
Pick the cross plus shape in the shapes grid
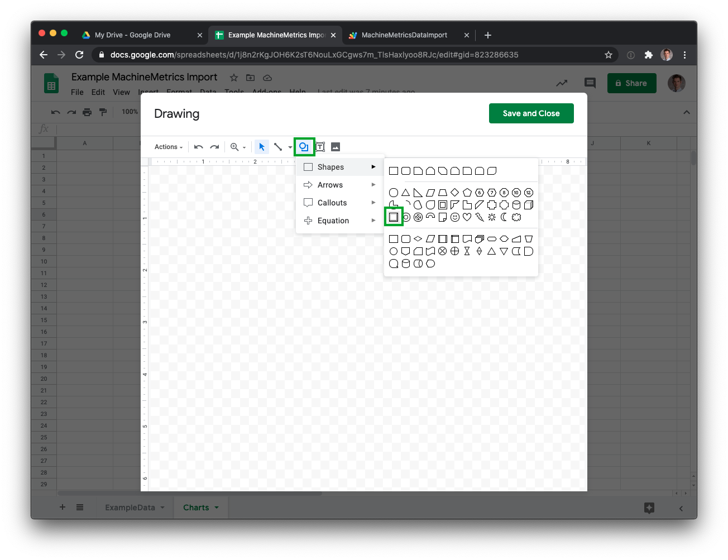[492, 205]
